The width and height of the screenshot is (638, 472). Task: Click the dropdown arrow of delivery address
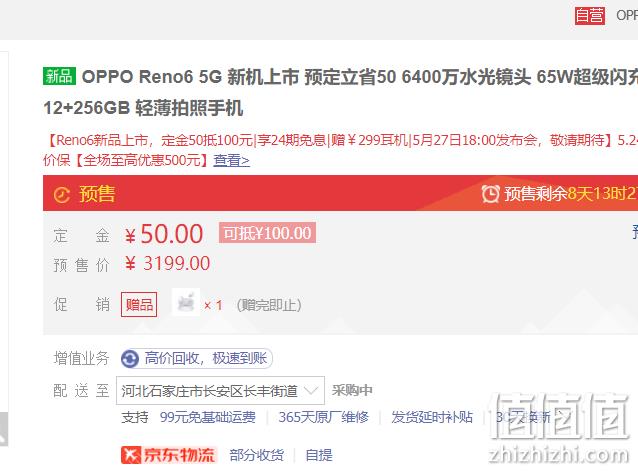tap(310, 391)
